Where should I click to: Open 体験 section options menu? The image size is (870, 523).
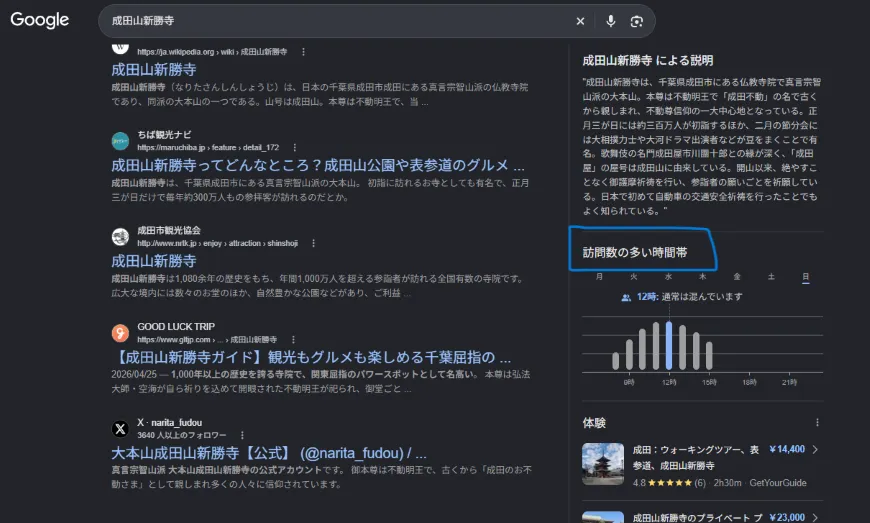click(817, 423)
